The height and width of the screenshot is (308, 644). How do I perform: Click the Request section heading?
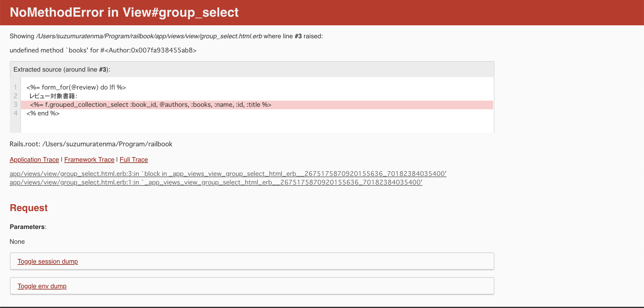click(29, 208)
